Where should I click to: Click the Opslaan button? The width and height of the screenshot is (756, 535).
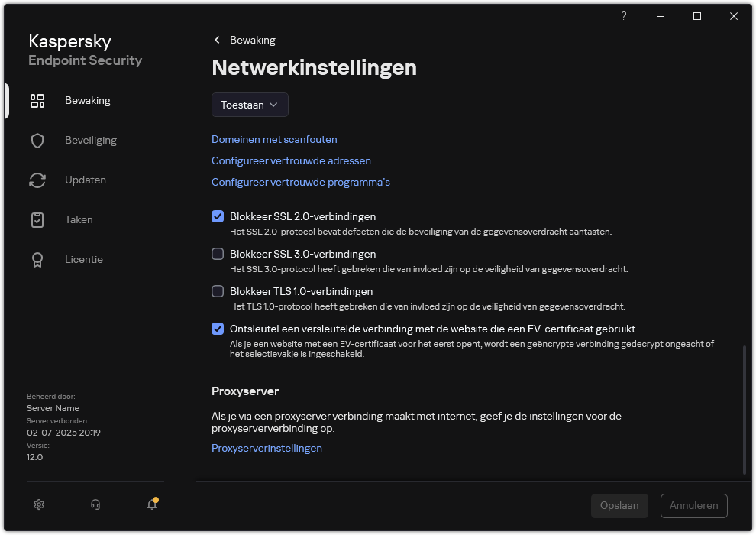point(619,505)
